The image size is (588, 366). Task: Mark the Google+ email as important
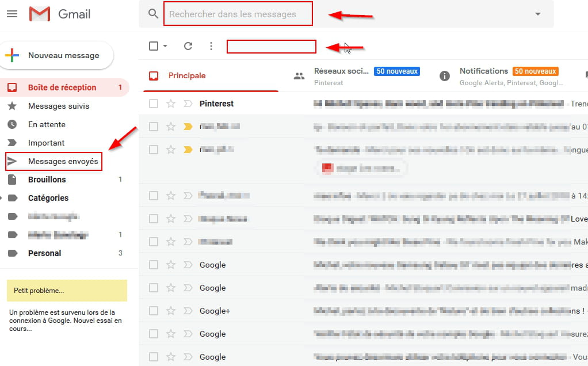coord(188,311)
